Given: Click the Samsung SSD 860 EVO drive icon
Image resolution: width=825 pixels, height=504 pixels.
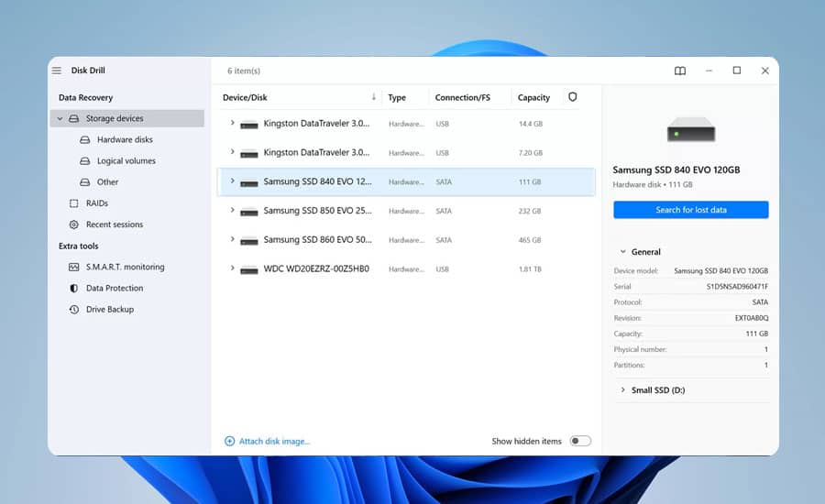Looking at the screenshot, I should [x=248, y=241].
